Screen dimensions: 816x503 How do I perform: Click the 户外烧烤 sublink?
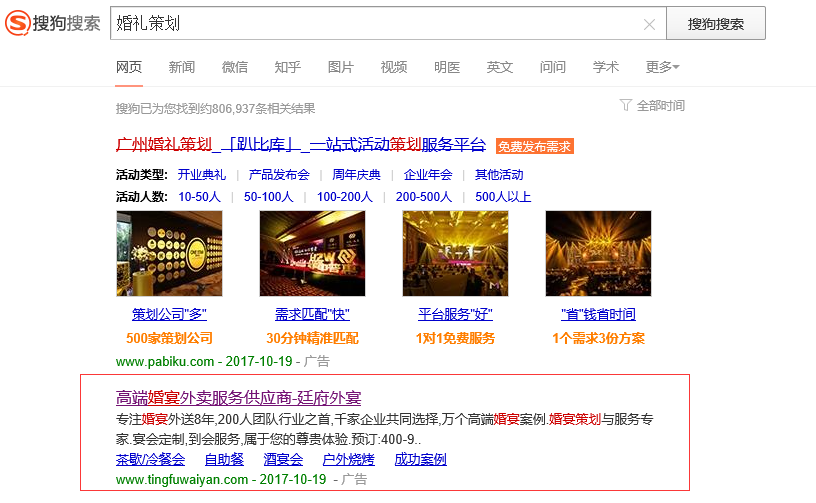(x=348, y=460)
